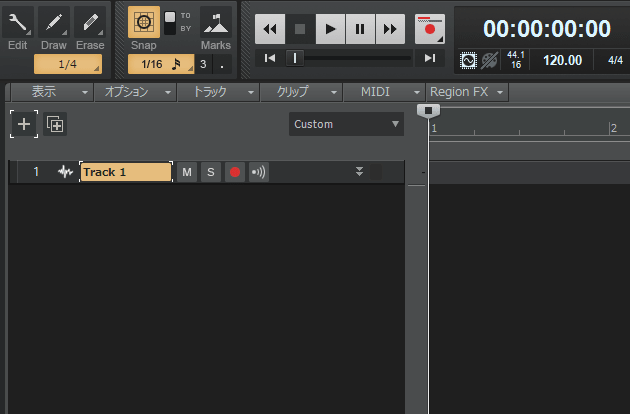Go to project end button

430,58
